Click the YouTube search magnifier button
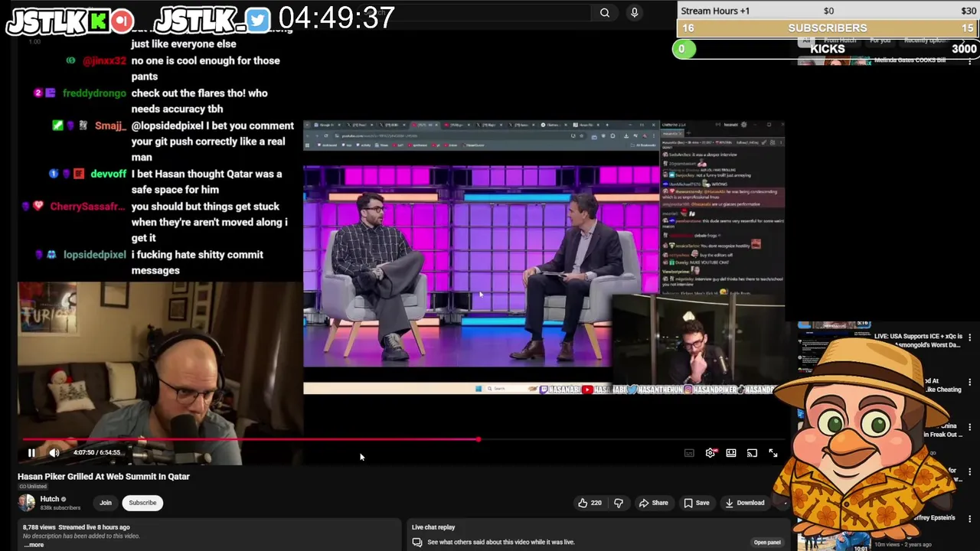Viewport: 980px width, 551px height. pos(605,12)
